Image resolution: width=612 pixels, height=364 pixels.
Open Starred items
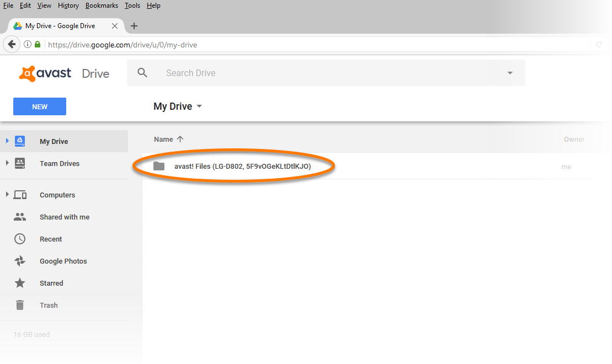51,283
